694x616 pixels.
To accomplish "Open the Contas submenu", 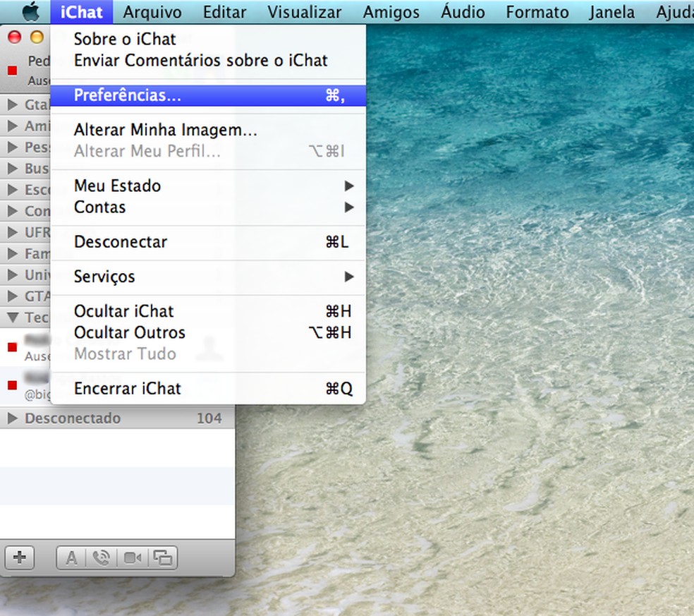I will click(208, 207).
